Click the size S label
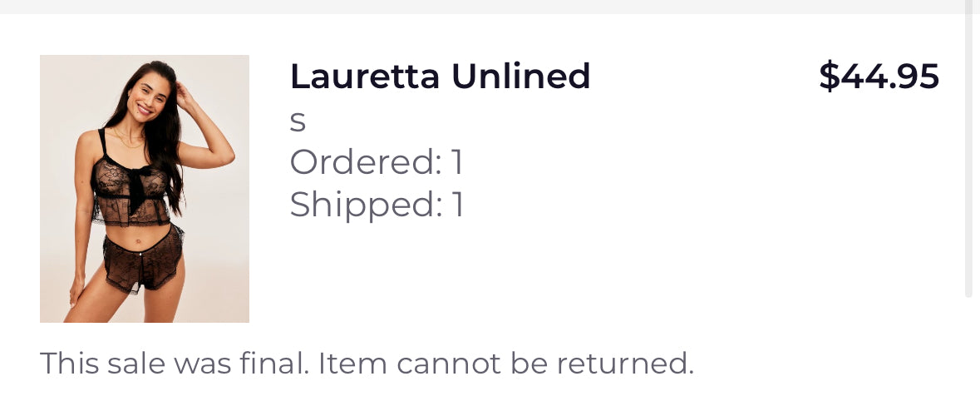This screenshot has height=396, width=980. (298, 121)
